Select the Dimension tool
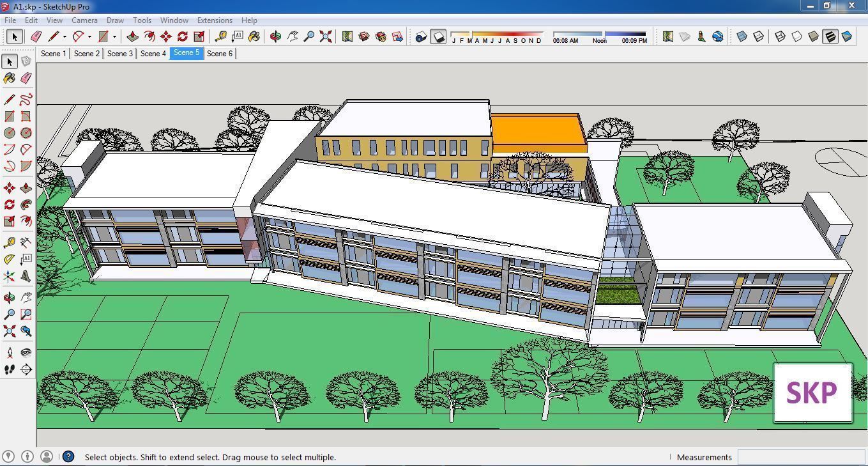This screenshot has width=868, height=466. [x=26, y=242]
